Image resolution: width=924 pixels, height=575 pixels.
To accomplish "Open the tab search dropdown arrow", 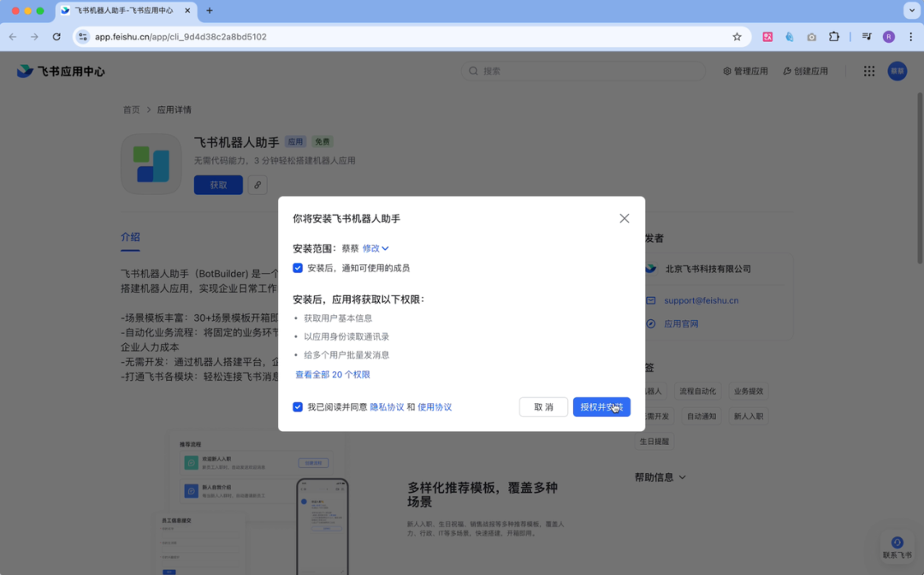I will [912, 10].
